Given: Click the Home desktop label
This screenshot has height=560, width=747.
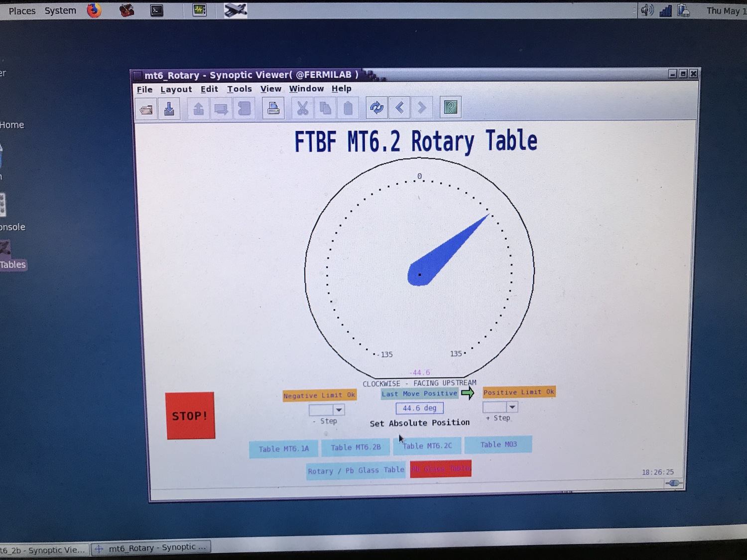Looking at the screenshot, I should pyautogui.click(x=12, y=125).
